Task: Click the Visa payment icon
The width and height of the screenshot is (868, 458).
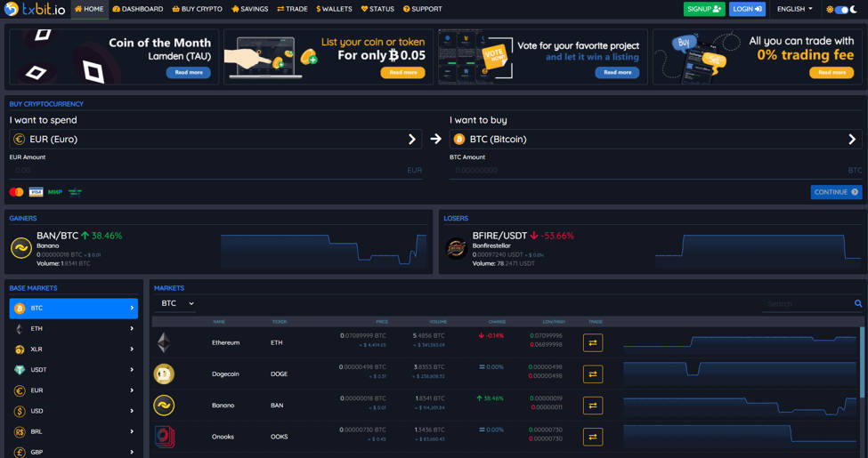Action: pos(36,192)
